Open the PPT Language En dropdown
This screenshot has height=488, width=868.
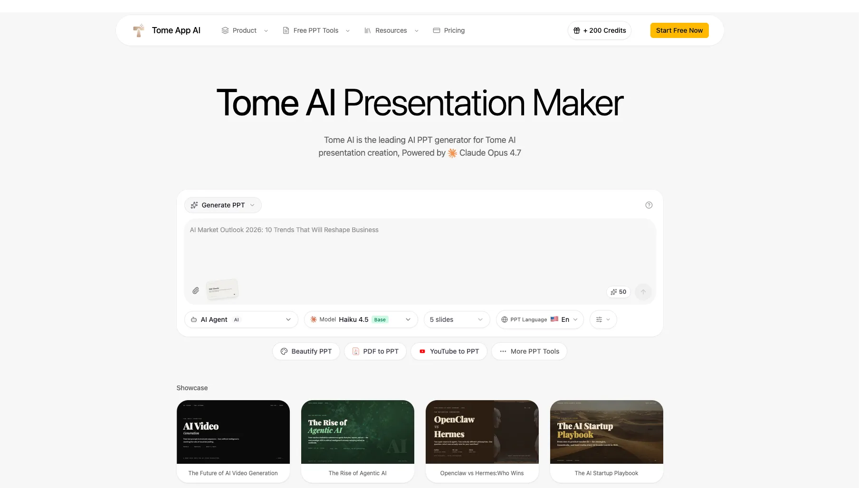(x=540, y=319)
